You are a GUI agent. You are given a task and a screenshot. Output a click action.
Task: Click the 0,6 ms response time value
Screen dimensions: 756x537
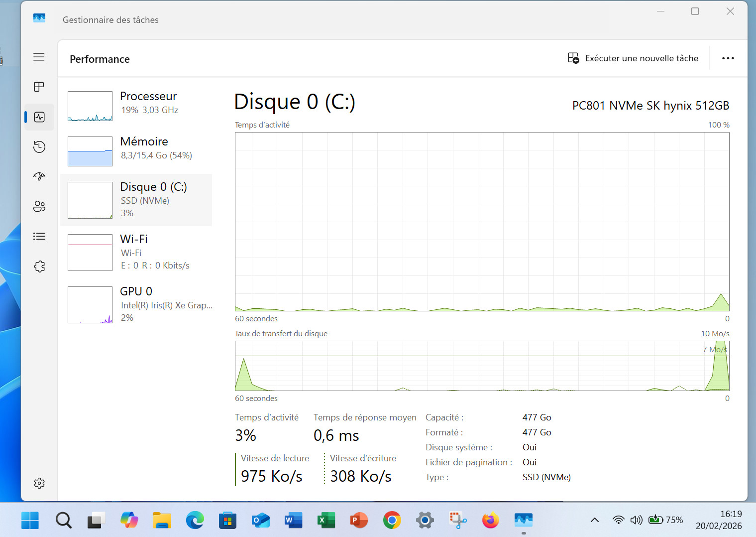pyautogui.click(x=336, y=436)
